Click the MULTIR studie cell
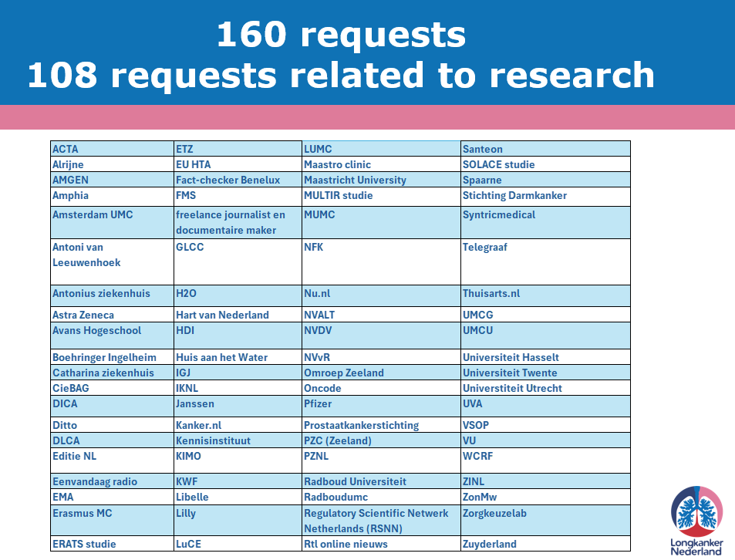The height and width of the screenshot is (560, 735). [381, 197]
